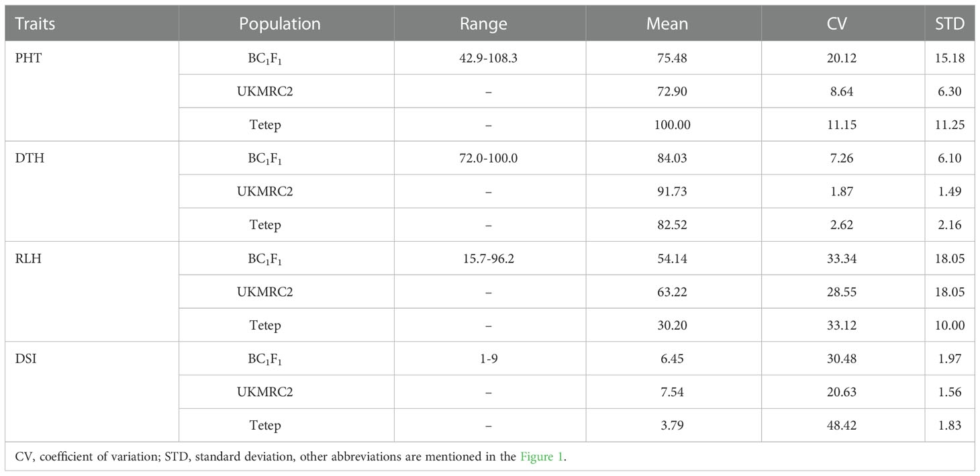Select the Population column header

coord(280,24)
